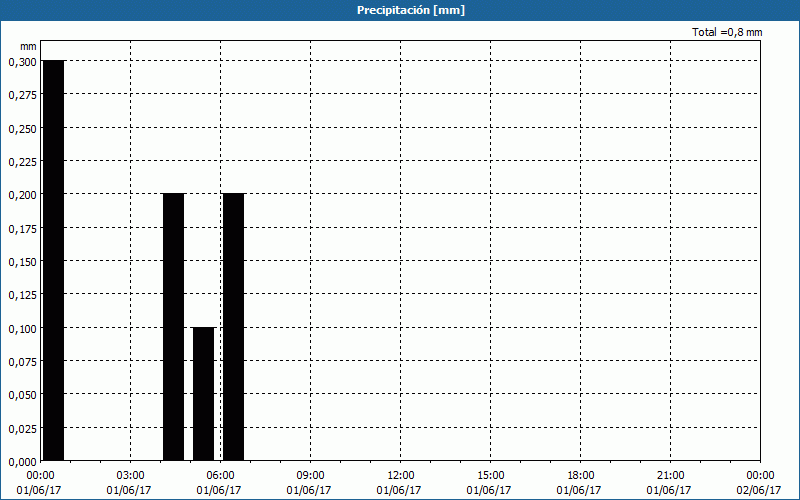
Task: Click the 03:00 time axis label
Action: (x=131, y=476)
